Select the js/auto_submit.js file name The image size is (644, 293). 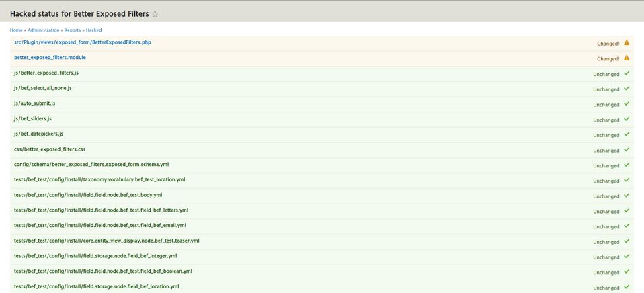pos(34,103)
